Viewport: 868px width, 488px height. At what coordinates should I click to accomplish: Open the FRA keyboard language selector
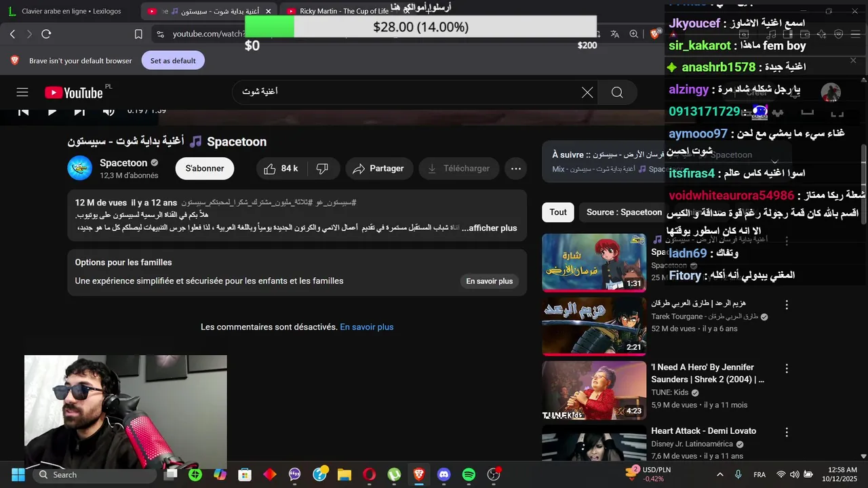pyautogui.click(x=759, y=474)
